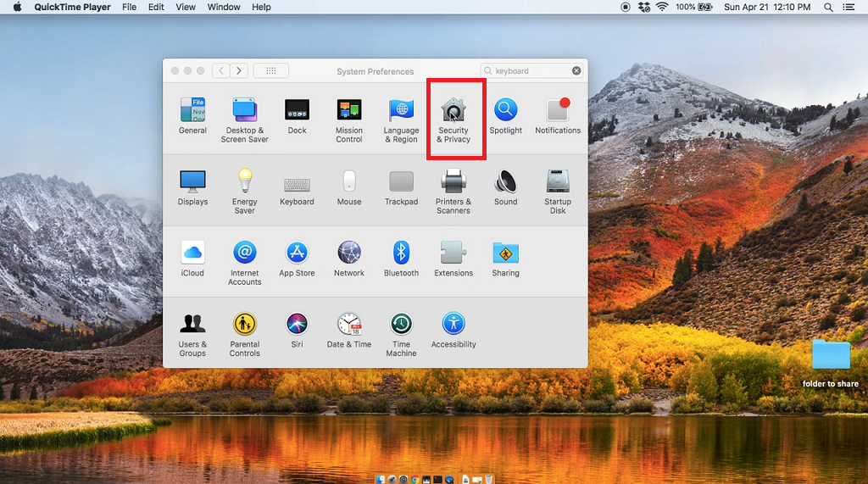Click the forward navigation arrow
Image resolution: width=868 pixels, height=484 pixels.
tap(238, 71)
